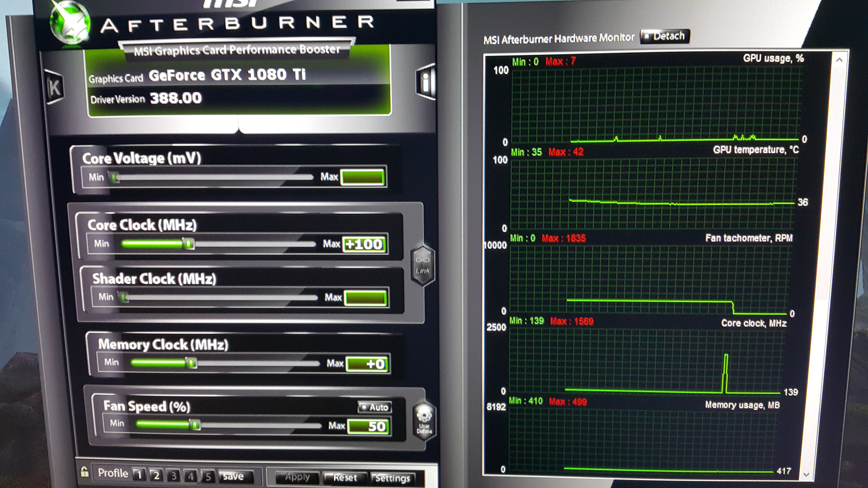Open the information i side button
Image resolution: width=868 pixels, height=488 pixels.
point(426,82)
